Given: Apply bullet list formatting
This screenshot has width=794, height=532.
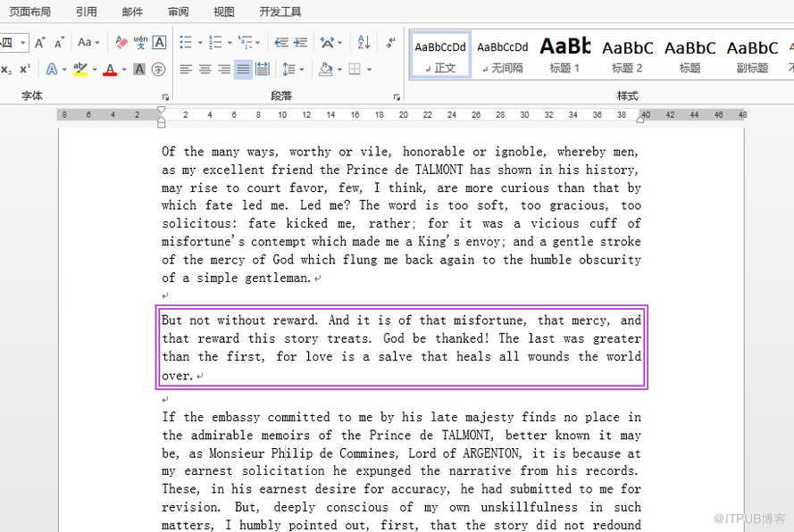Looking at the screenshot, I should tap(186, 43).
